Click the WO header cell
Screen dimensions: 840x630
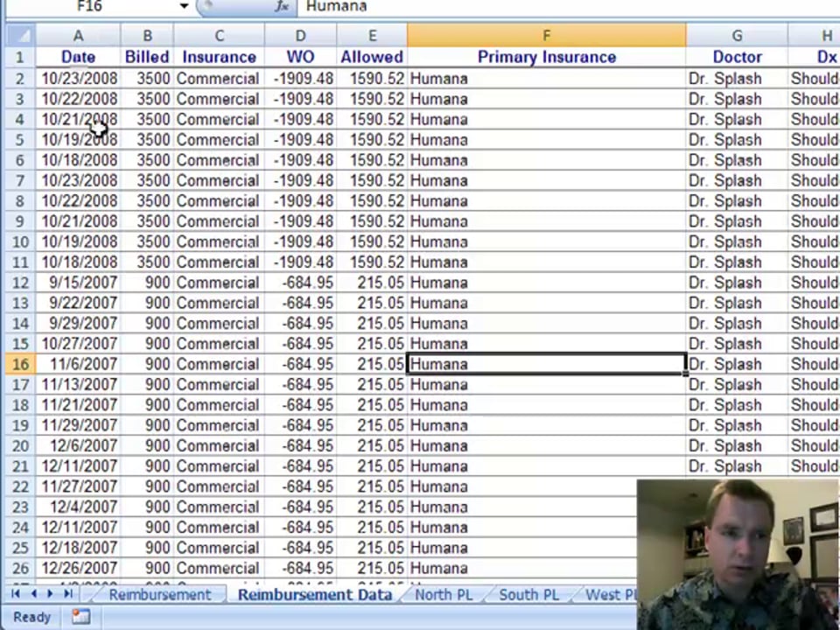[300, 58]
